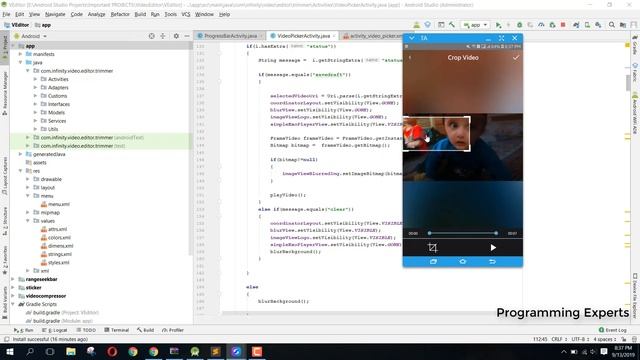Expand the Activities package
This screenshot has height=360, width=640.
(x=35, y=79)
